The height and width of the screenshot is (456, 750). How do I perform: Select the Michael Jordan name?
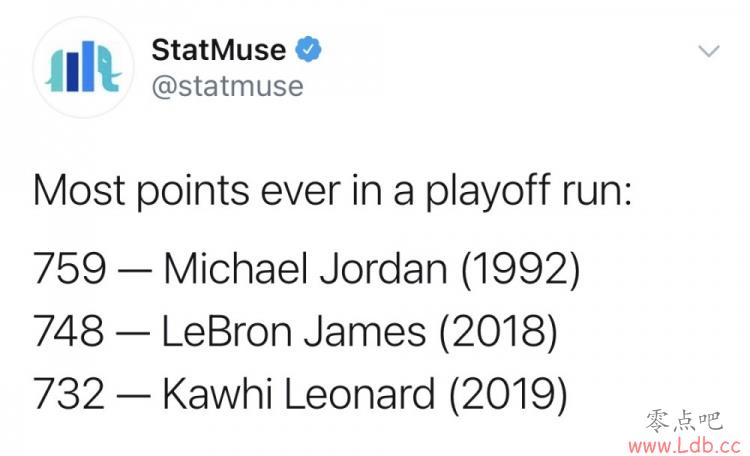306,268
